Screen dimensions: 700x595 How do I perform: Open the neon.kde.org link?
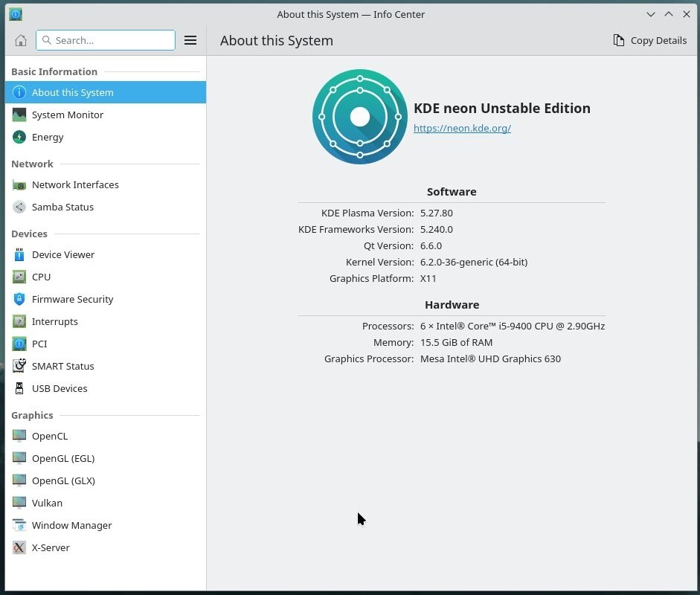click(x=462, y=128)
